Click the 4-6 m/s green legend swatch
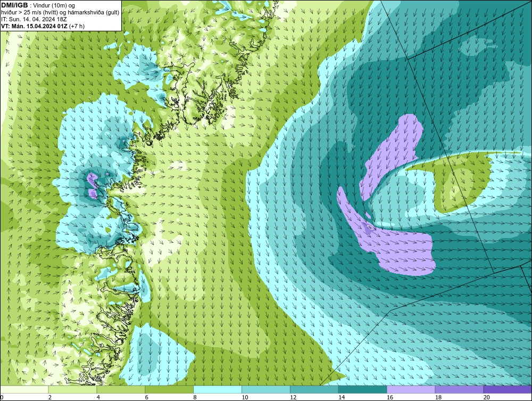Screen dimensions: 532x401 (x=121, y=389)
